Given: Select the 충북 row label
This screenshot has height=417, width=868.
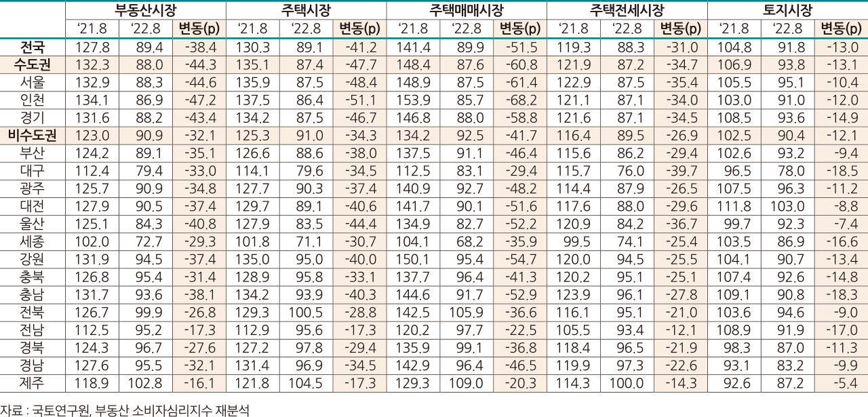Looking at the screenshot, I should (33, 277).
